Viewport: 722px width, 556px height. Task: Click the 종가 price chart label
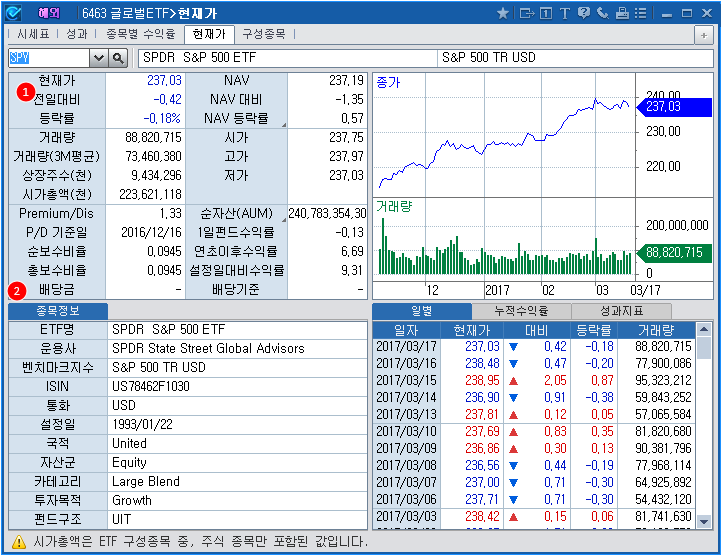(x=388, y=82)
